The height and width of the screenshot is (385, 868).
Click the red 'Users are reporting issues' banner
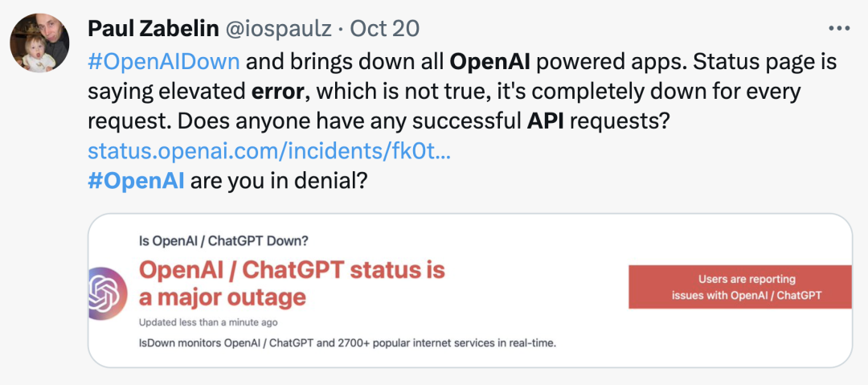click(x=740, y=287)
